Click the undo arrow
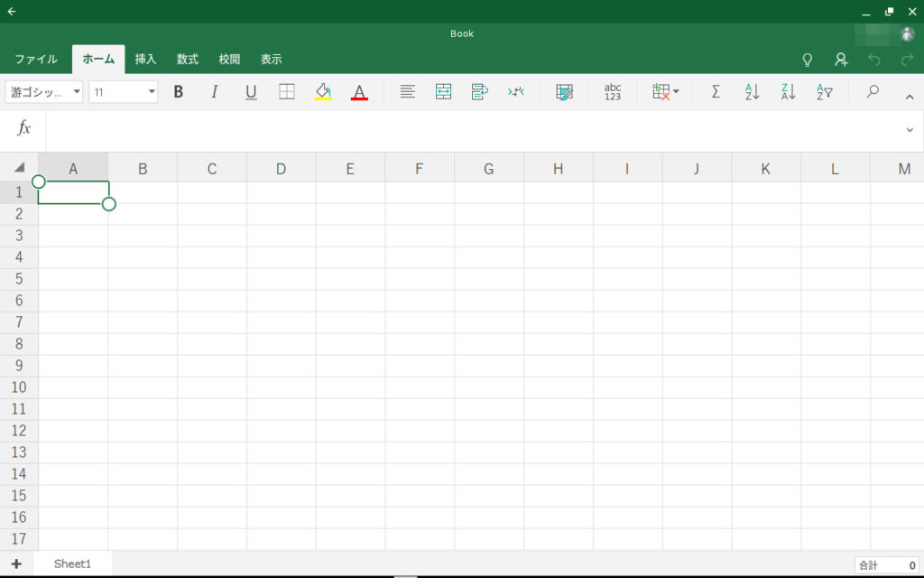The image size is (924, 578). 874,59
